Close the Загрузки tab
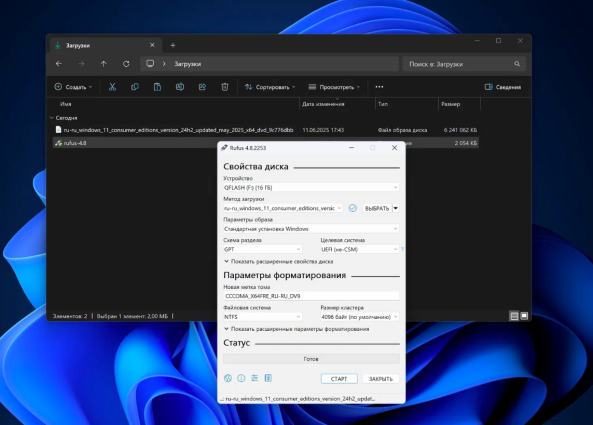Screen dimensions: 593x425 click(x=152, y=45)
